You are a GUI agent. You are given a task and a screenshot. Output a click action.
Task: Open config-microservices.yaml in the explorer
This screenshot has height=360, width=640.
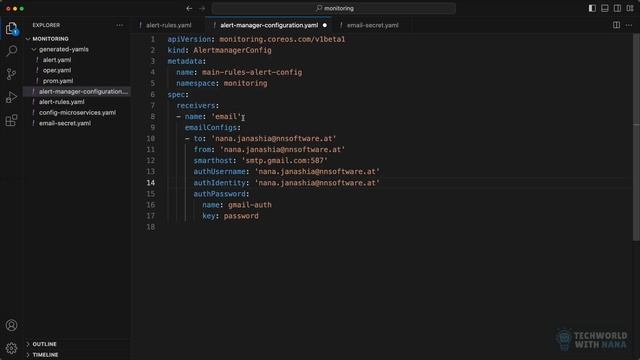[77, 113]
